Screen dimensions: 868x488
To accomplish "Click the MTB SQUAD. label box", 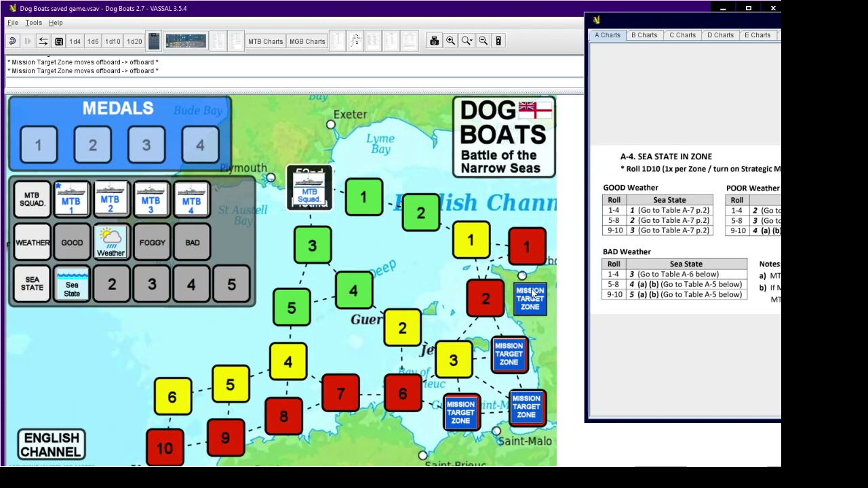I will [32, 200].
